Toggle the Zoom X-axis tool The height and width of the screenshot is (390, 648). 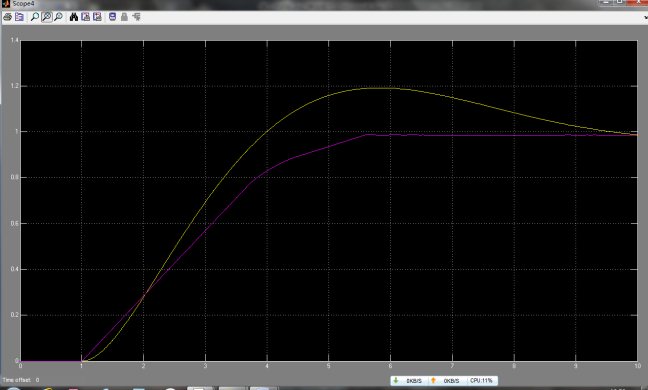click(x=47, y=17)
